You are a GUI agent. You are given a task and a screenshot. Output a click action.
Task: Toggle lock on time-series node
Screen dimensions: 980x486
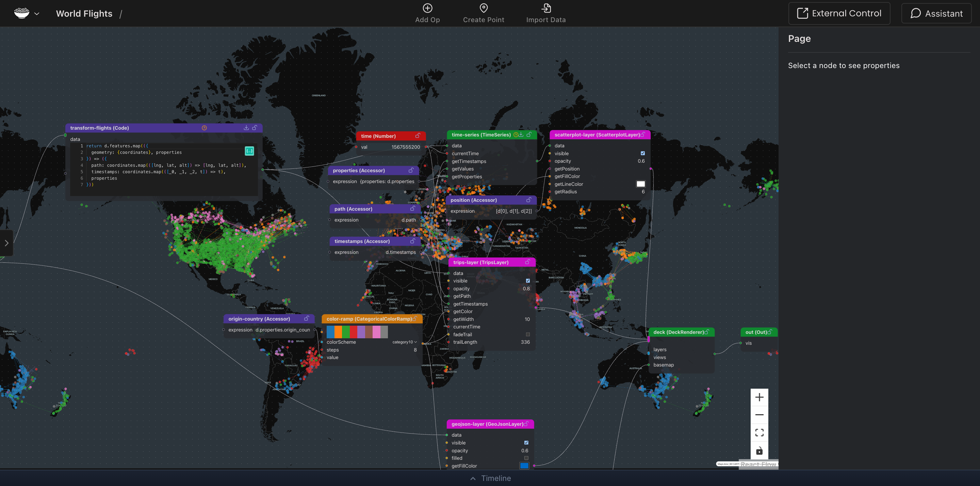pyautogui.click(x=529, y=135)
